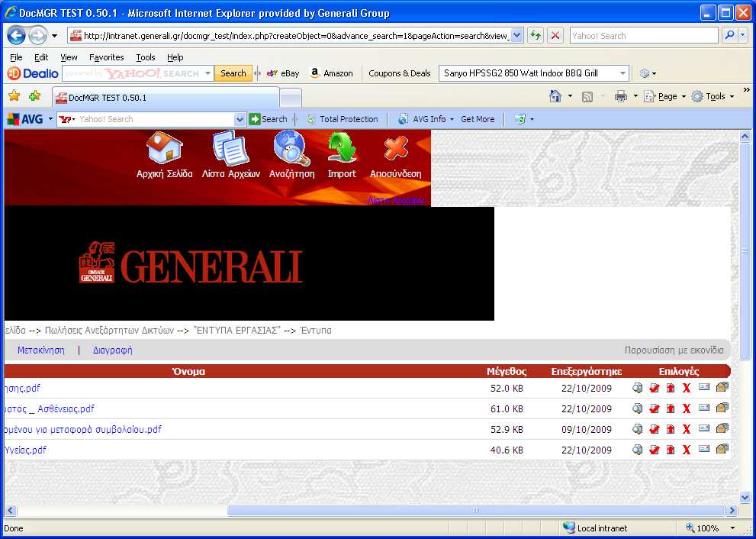Click the green Import arrow icon
The image size is (756, 539).
[x=342, y=149]
